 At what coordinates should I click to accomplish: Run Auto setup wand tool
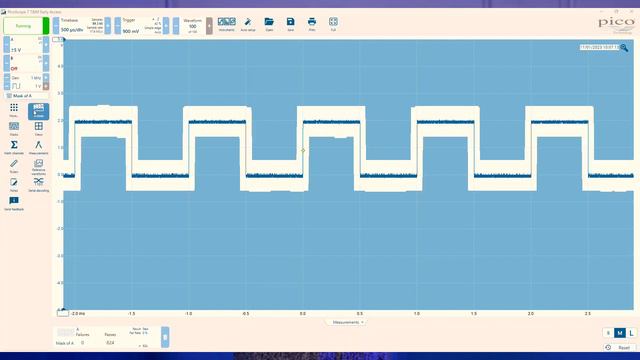248,24
